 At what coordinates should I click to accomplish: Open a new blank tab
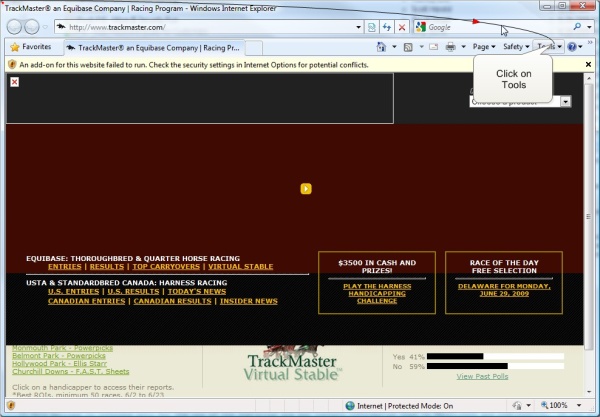(254, 48)
